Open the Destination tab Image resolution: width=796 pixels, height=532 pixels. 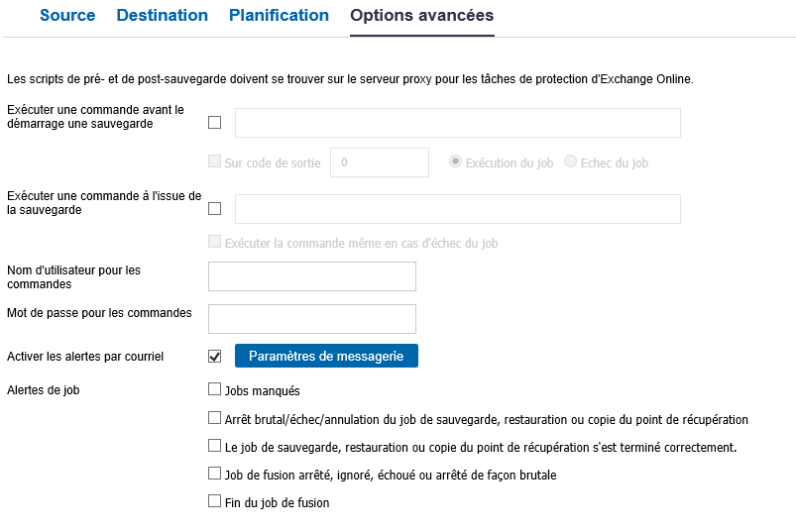[x=162, y=15]
